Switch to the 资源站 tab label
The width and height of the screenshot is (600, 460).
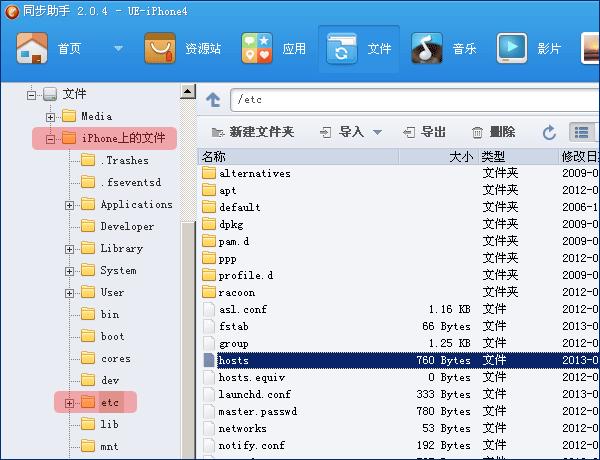(x=203, y=49)
